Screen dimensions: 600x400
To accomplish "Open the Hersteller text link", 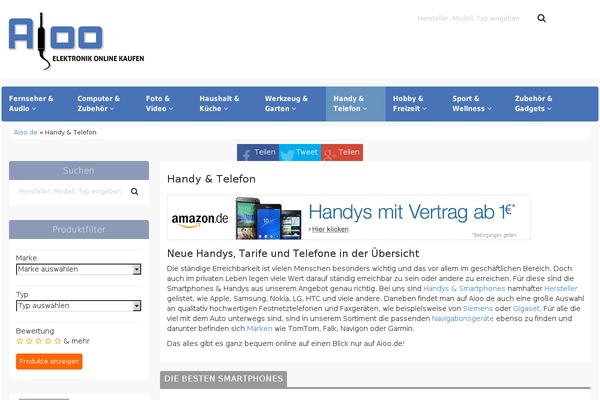I will (x=561, y=288).
